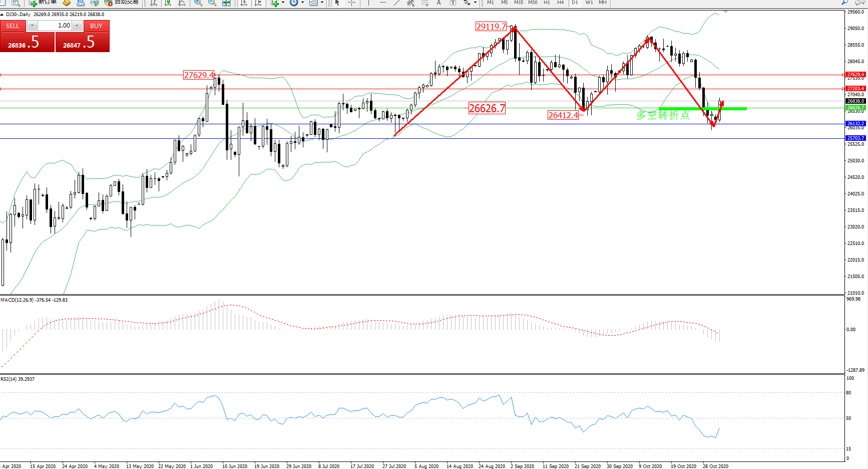Choose the trendline drawing tool
The height and width of the screenshot is (469, 868).
tap(396, 3)
